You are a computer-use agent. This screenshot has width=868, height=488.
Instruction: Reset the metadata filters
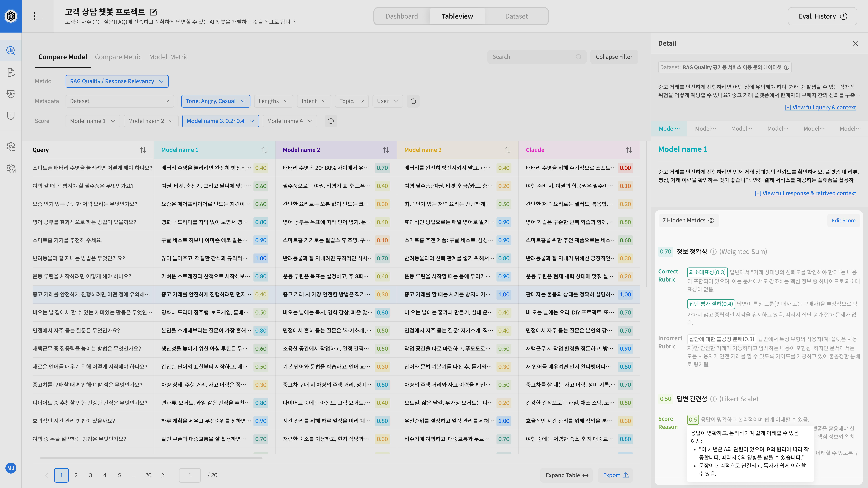click(413, 101)
